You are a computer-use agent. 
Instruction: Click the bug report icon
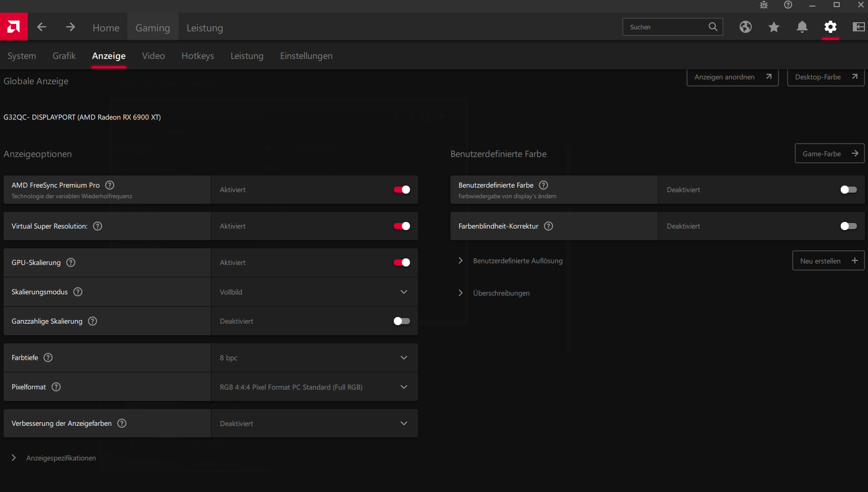point(764,5)
